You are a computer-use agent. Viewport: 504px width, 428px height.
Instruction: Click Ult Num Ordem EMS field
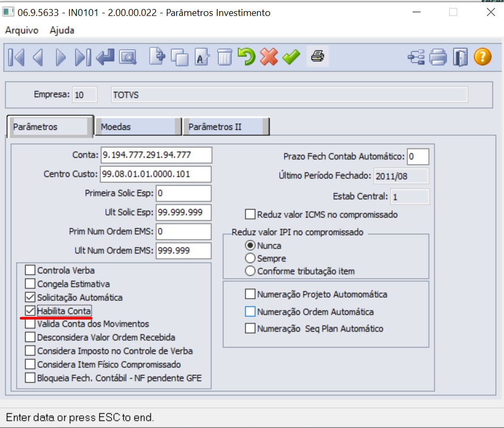coord(183,250)
